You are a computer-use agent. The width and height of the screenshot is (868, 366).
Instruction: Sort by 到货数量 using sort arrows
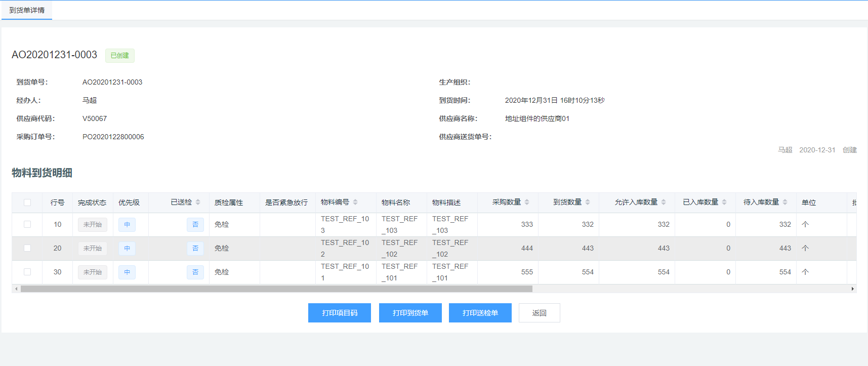tap(588, 202)
